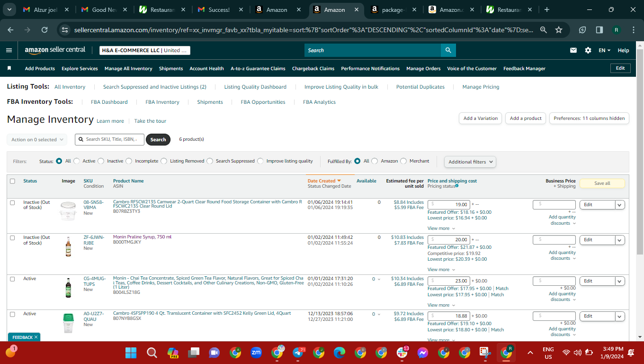Image resolution: width=644 pixels, height=364 pixels.
Task: Open Microsoft Edge from the taskbar
Action: point(340,353)
